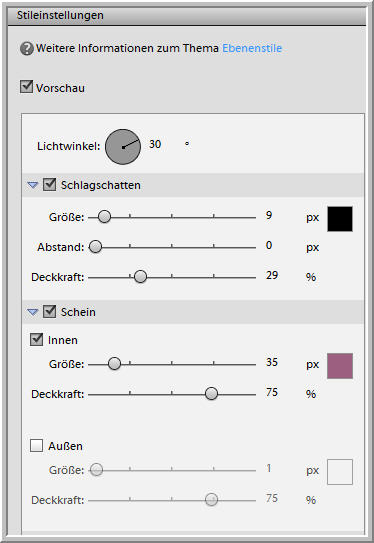Click the Innen Deckkraft slider handle
The height and width of the screenshot is (543, 374).
pos(211,394)
